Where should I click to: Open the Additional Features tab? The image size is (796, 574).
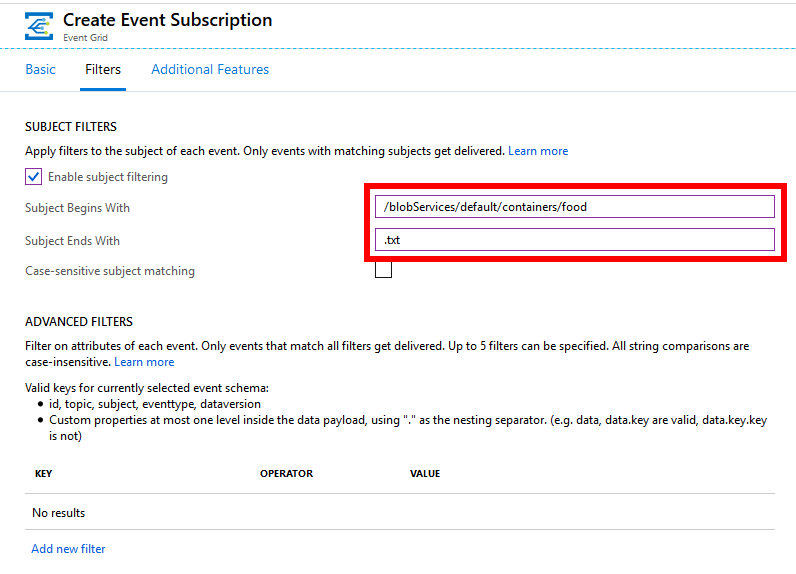pyautogui.click(x=210, y=69)
